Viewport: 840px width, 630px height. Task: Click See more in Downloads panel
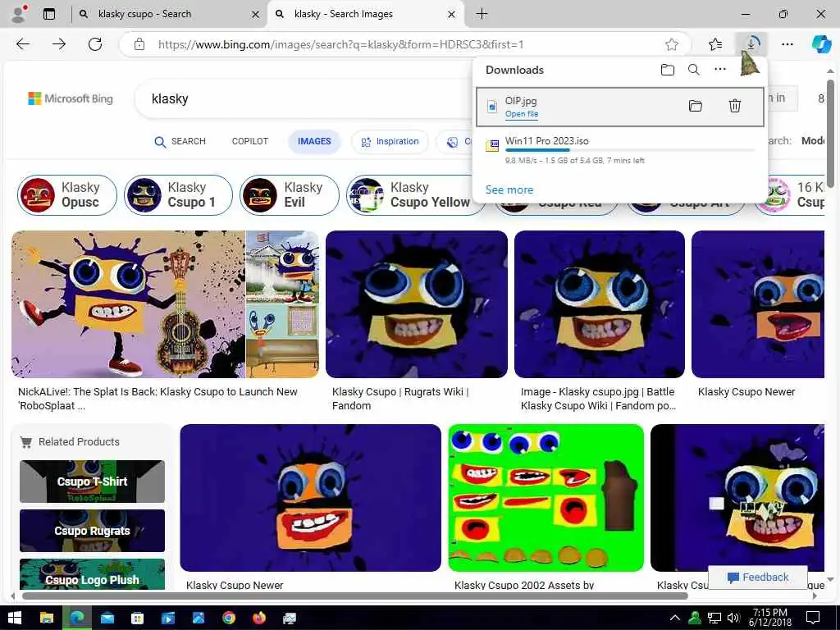coord(509,189)
